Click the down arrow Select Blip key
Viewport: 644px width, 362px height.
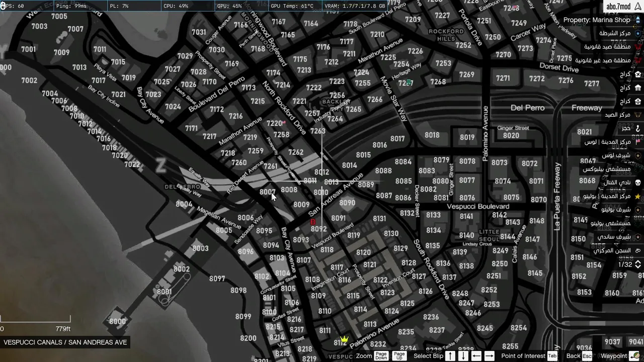tap(463, 356)
